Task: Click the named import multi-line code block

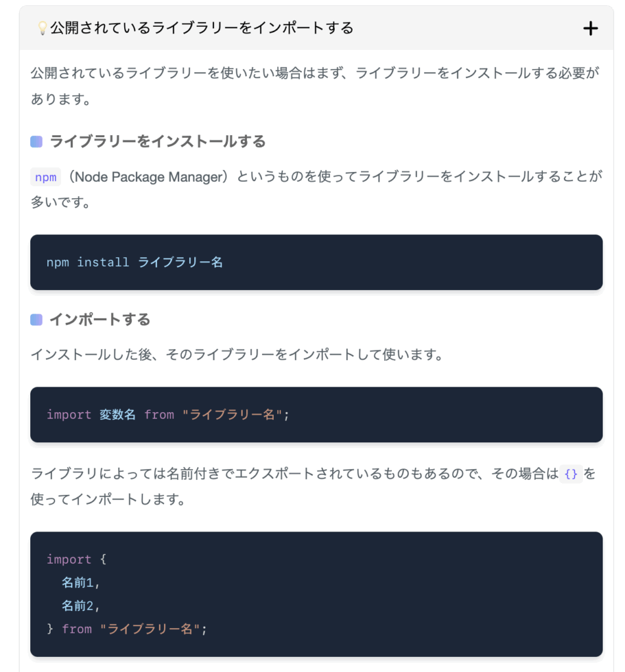Action: tap(316, 594)
